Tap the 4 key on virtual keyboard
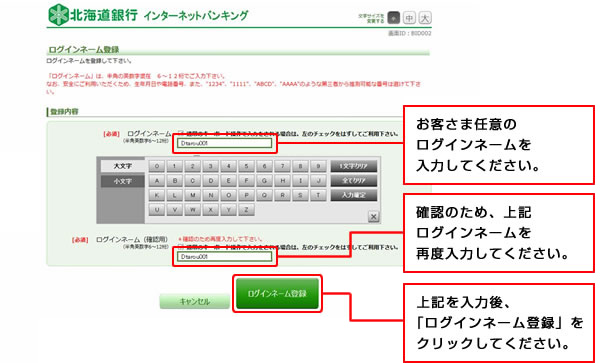This screenshot has width=600, height=363. tap(228, 166)
